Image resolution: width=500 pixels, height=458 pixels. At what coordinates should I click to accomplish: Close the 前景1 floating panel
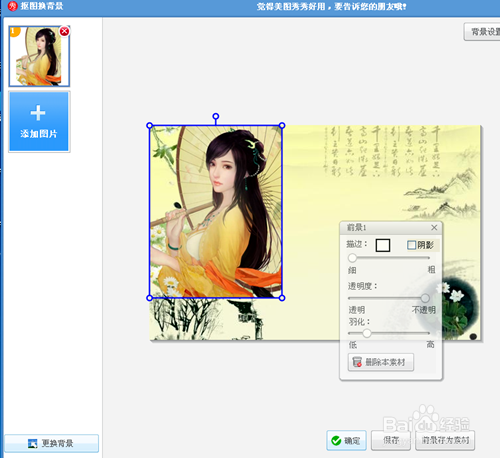click(434, 227)
